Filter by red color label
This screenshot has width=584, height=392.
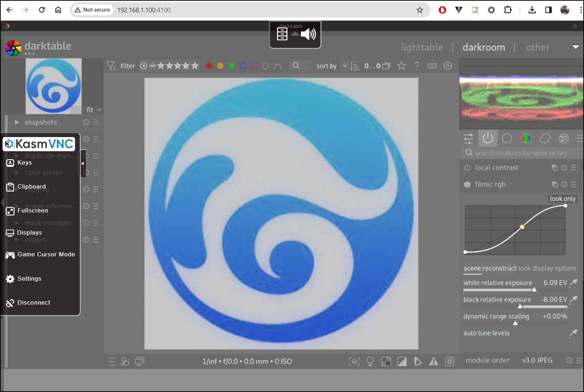pos(209,66)
